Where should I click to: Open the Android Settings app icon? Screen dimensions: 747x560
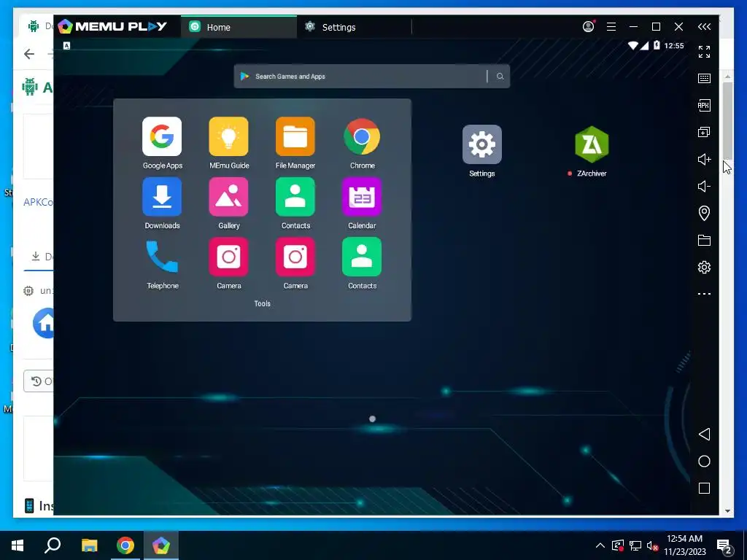tap(482, 144)
